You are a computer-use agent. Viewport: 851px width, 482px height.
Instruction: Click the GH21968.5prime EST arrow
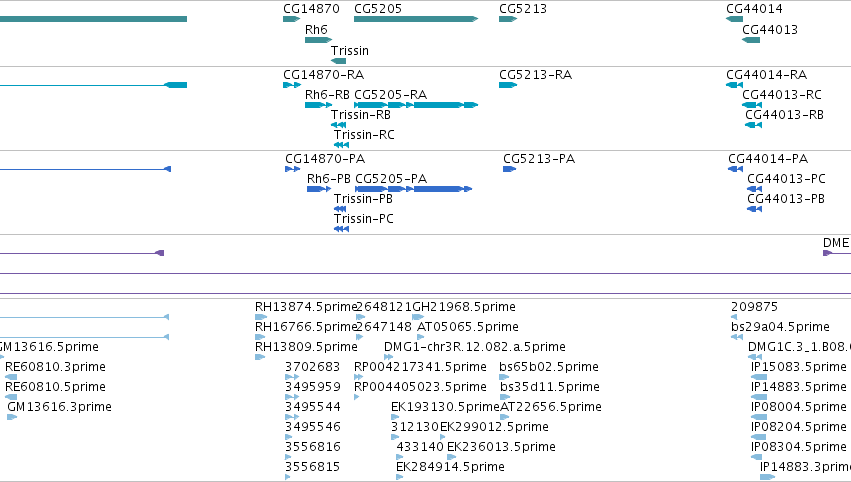[x=418, y=317]
